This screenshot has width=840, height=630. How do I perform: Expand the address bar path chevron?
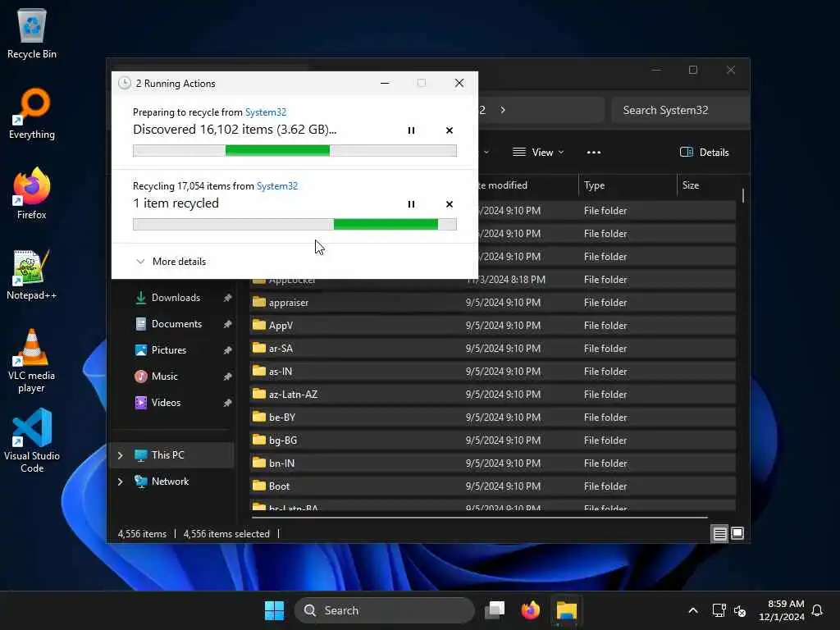pos(503,110)
